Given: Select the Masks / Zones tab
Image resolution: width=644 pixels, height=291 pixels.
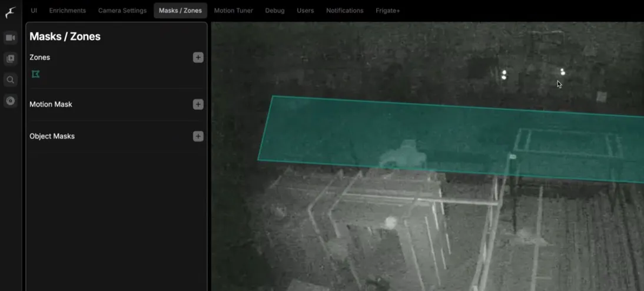Looking at the screenshot, I should [180, 11].
